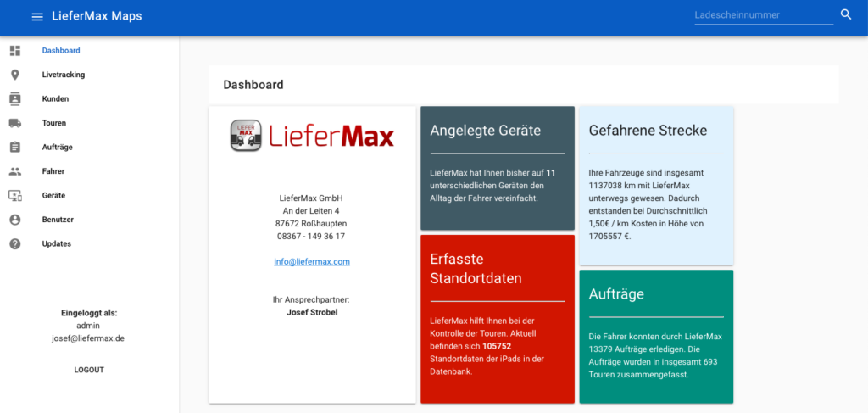Screen dimensions: 868x413
Task: Click the search magnifier icon
Action: click(x=845, y=15)
